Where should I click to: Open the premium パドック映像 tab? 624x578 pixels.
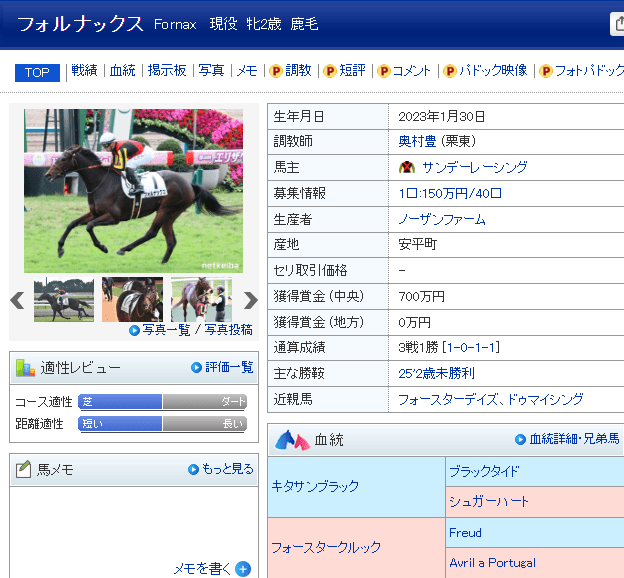(493, 71)
